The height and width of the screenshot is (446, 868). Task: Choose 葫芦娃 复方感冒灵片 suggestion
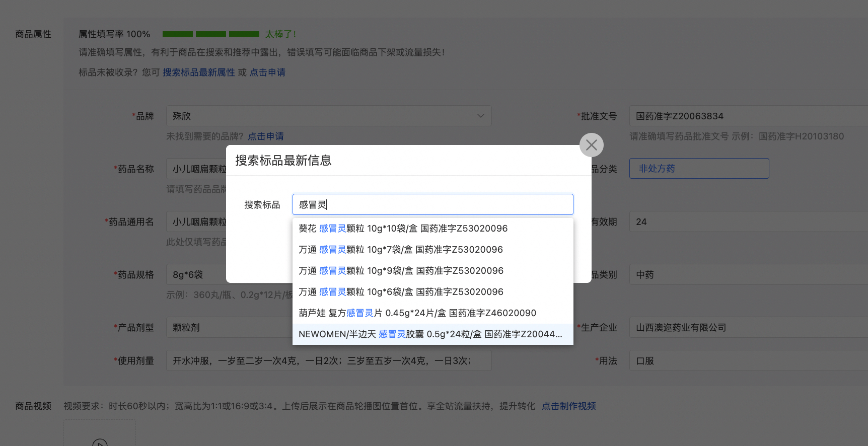(x=432, y=313)
